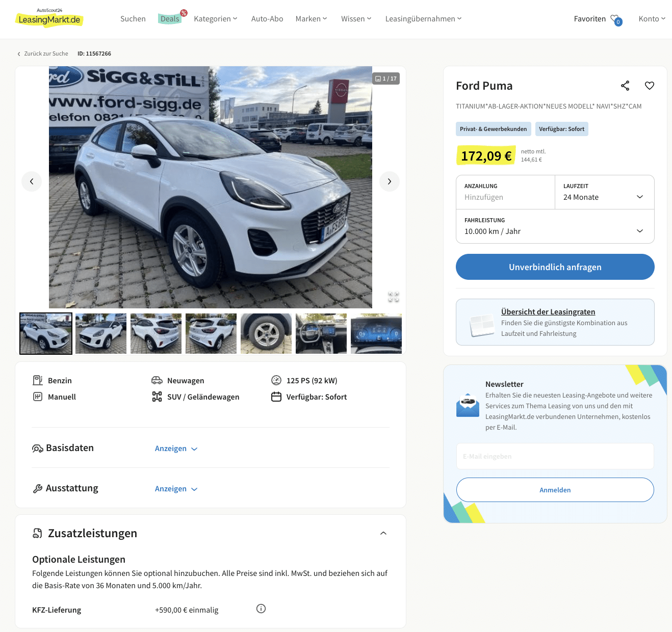The width and height of the screenshot is (672, 632).
Task: Go back via Zurück zur Suche
Action: (x=43, y=54)
